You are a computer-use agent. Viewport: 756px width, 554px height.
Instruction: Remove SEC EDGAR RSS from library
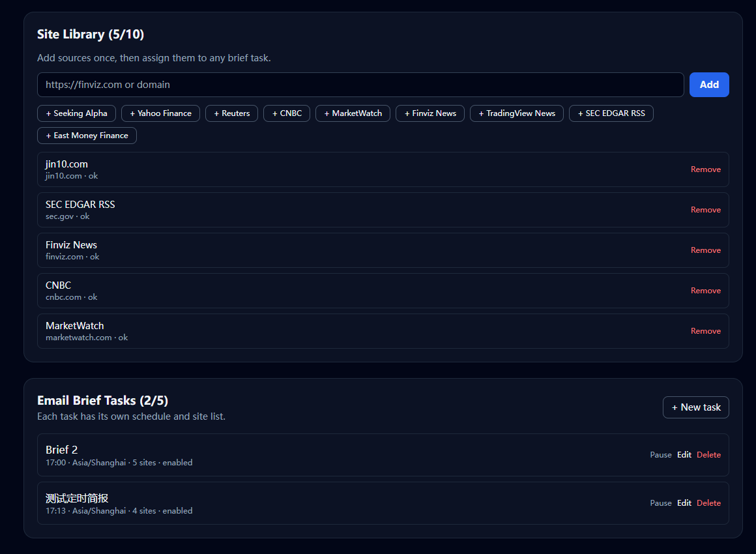(705, 210)
